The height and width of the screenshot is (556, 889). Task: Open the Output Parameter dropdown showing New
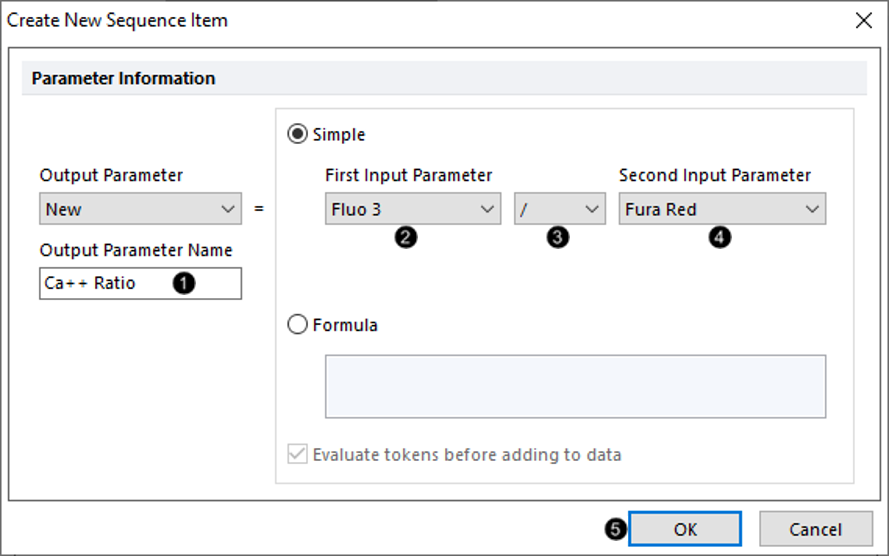pyautogui.click(x=141, y=209)
